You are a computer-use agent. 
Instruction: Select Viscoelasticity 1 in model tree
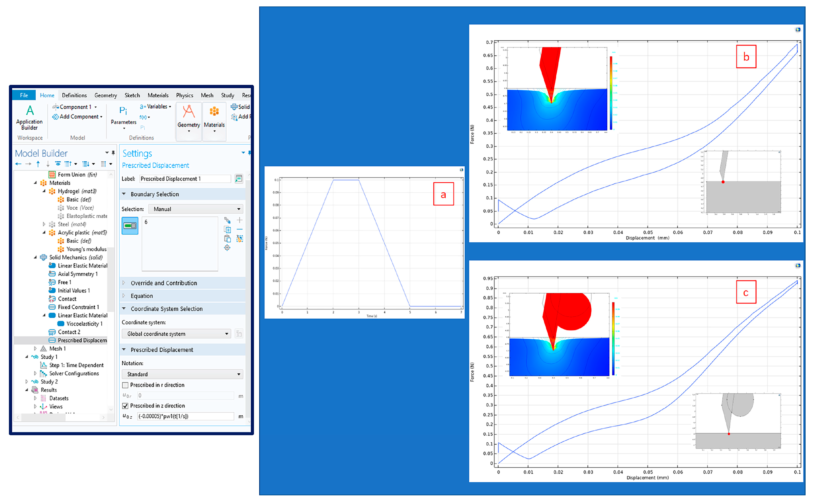click(x=84, y=324)
